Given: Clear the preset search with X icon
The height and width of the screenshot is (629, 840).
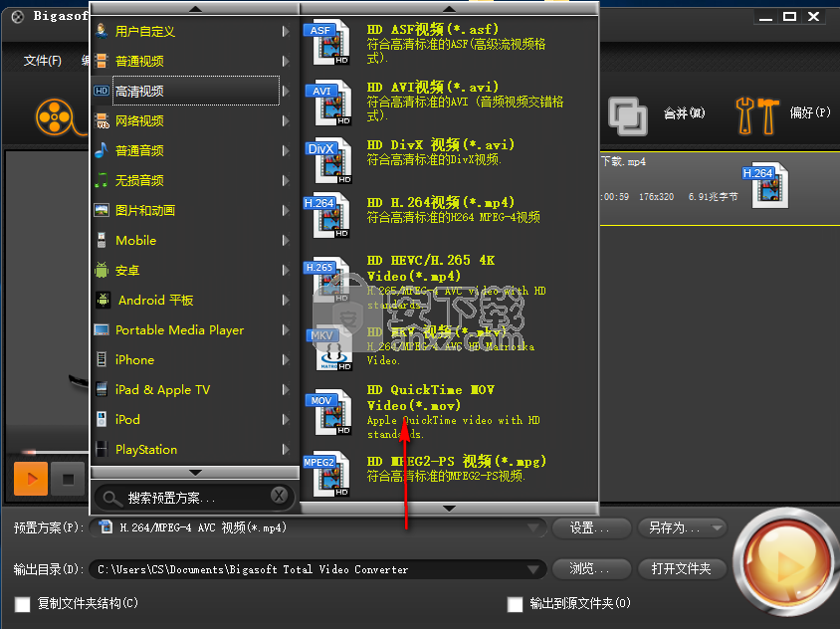Looking at the screenshot, I should pyautogui.click(x=279, y=496).
